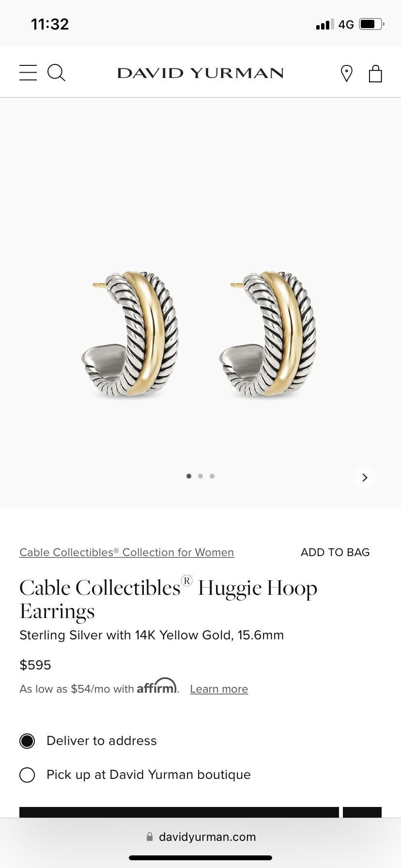Click ADD TO BAG text button
401x868 pixels.
pos(335,552)
